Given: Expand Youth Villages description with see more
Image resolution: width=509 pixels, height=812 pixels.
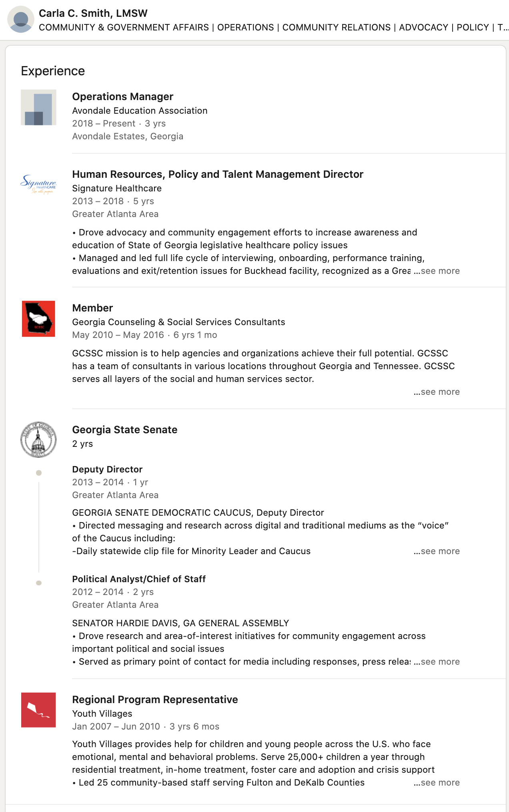Looking at the screenshot, I should coord(437,783).
